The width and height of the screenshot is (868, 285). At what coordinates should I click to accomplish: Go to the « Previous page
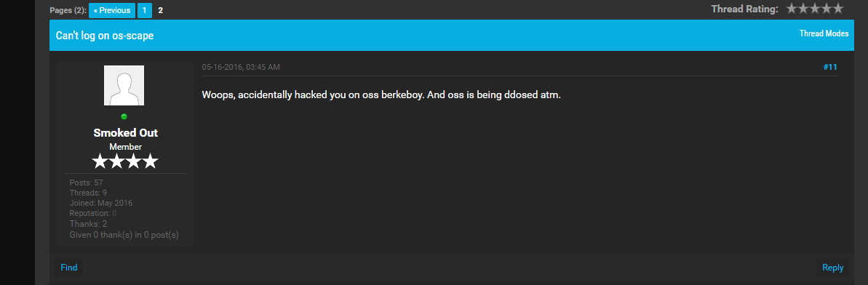click(x=112, y=10)
